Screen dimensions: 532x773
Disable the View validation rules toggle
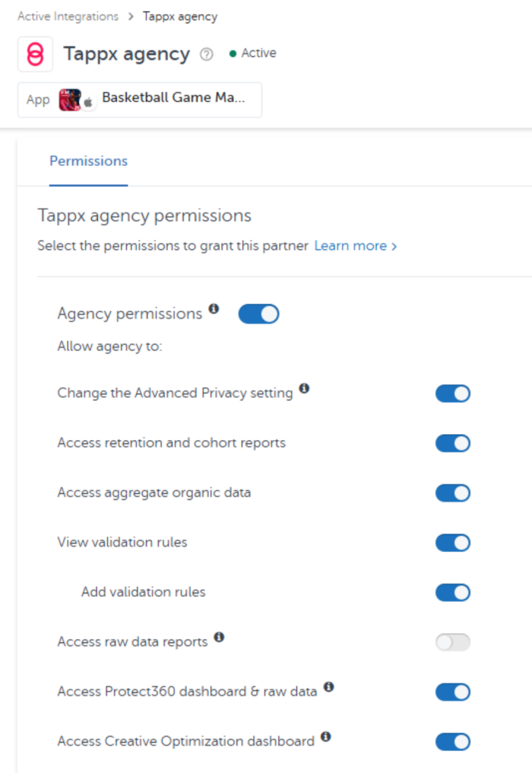click(453, 543)
